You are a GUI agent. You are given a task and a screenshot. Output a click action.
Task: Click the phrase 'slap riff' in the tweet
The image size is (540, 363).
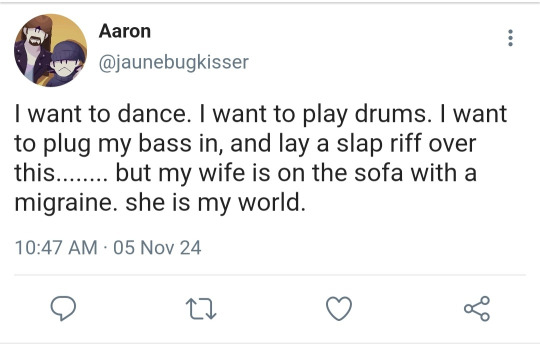coord(379,144)
